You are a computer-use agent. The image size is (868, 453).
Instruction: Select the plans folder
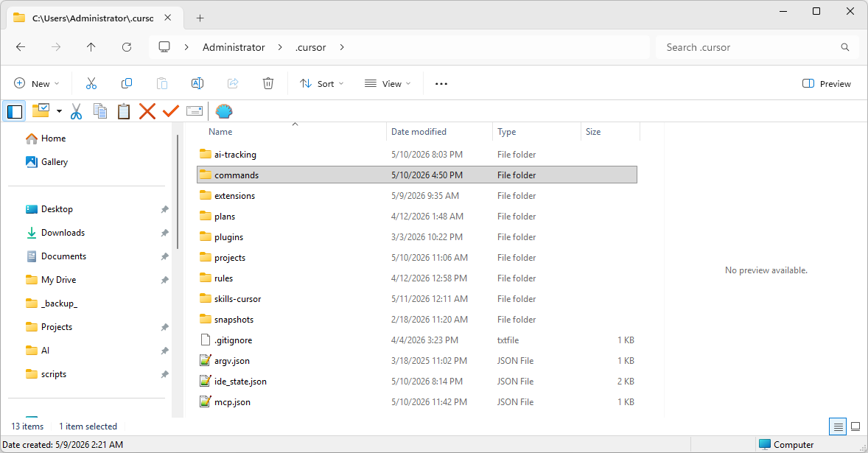(417, 217)
